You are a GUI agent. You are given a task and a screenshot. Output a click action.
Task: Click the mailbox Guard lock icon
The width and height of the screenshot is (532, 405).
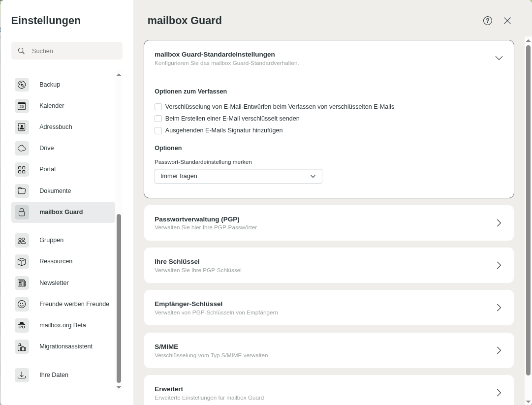pyautogui.click(x=22, y=212)
